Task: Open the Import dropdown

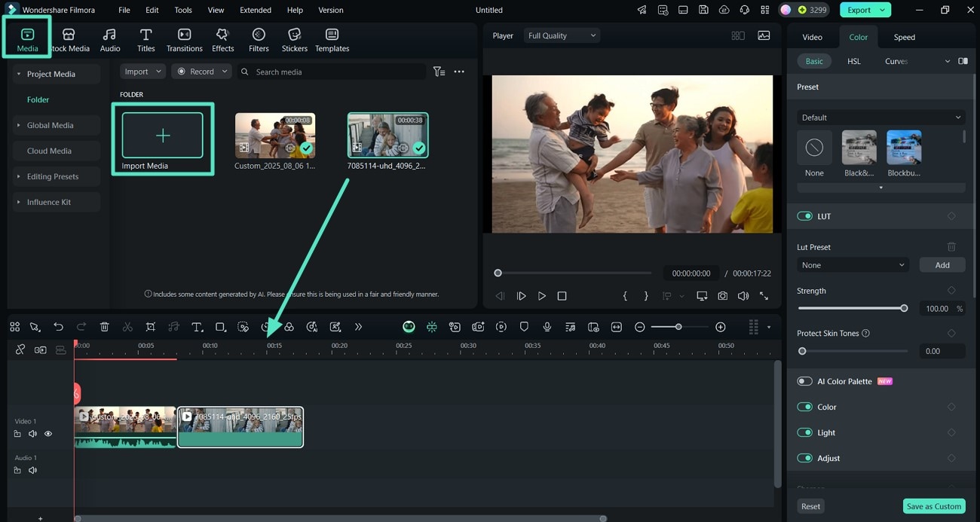Action: (x=142, y=72)
